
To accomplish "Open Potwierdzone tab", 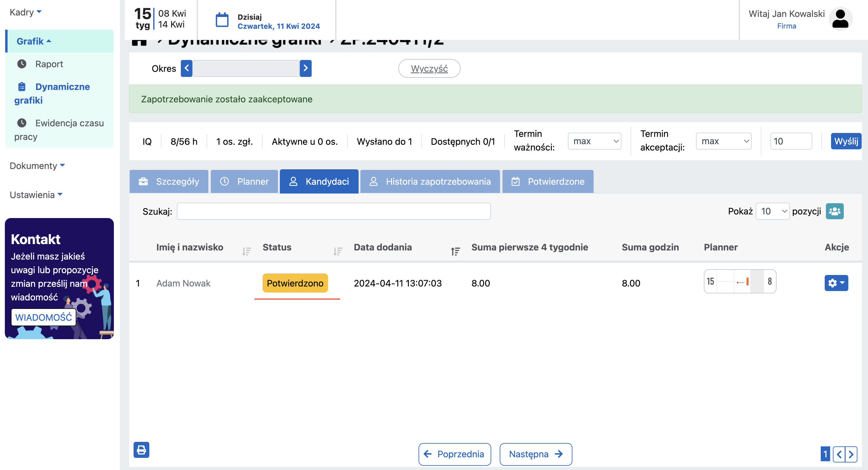I will point(548,181).
